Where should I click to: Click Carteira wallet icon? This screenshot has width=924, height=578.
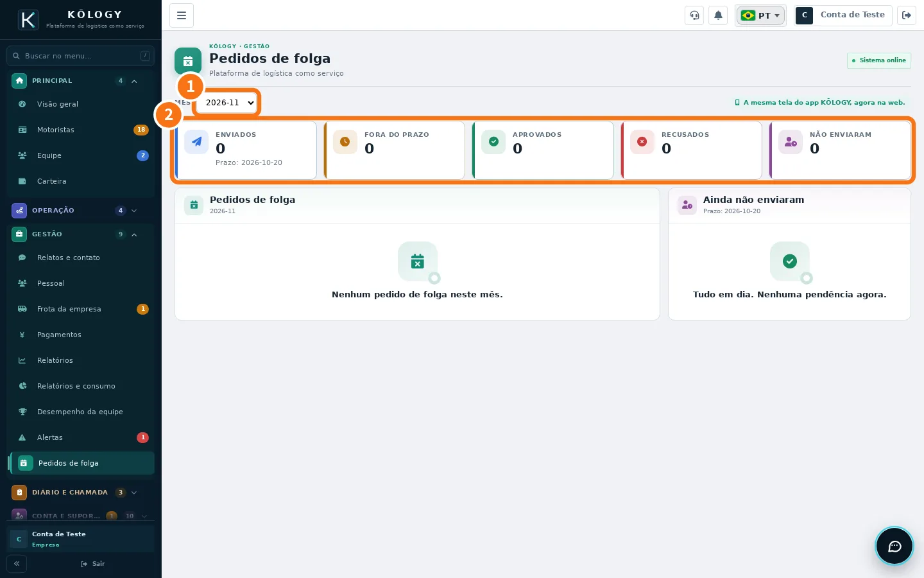point(22,181)
